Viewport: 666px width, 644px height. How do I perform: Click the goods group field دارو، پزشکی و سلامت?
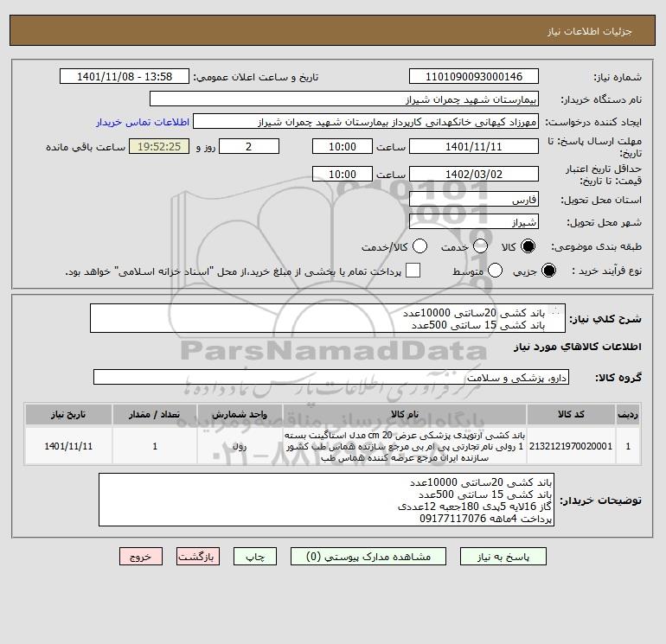[331, 377]
